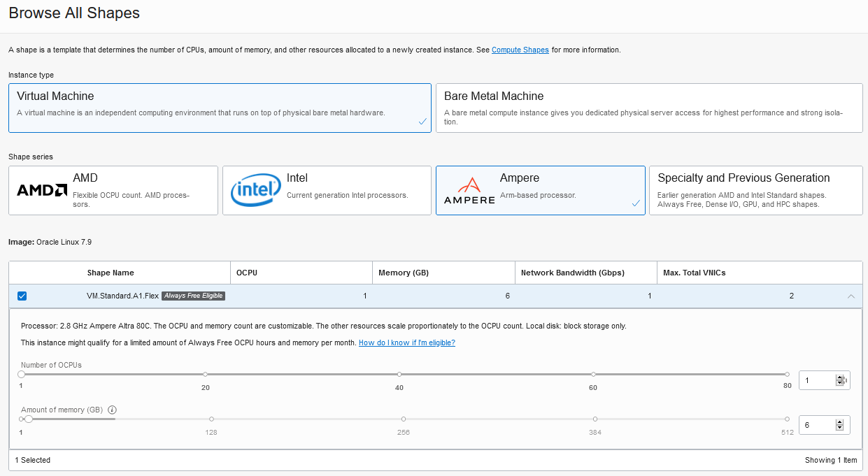Collapse the VM.Standard.A1.Flex shape details
Image resolution: width=868 pixels, height=476 pixels.
coord(851,296)
